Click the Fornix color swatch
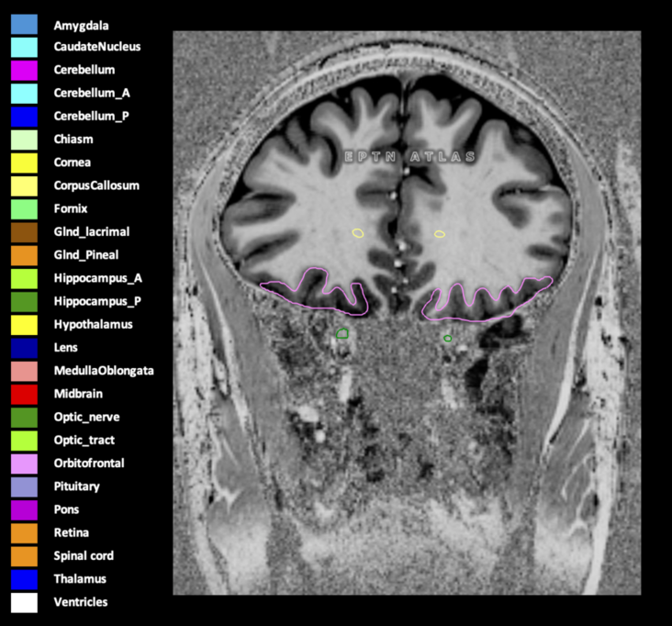672x626 pixels. tap(24, 209)
